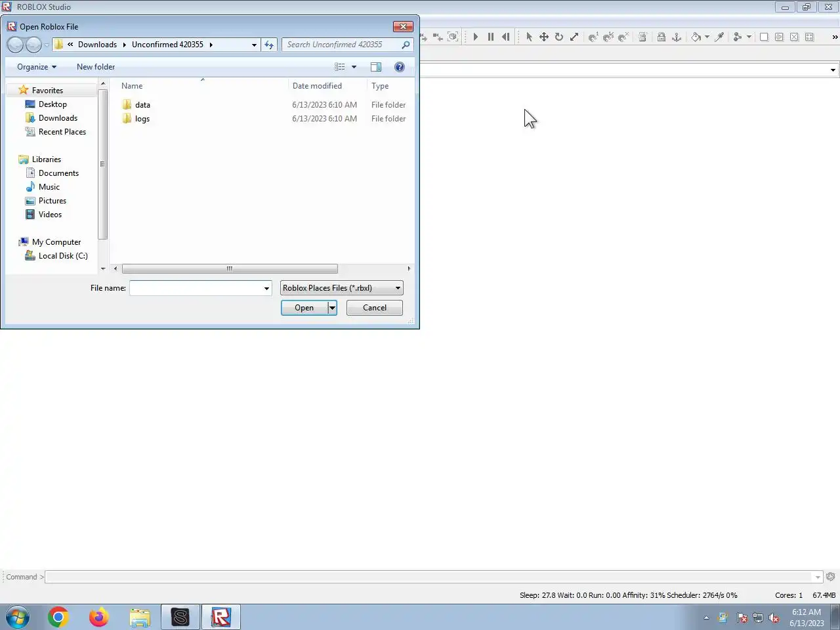The width and height of the screenshot is (840, 630).
Task: Open the view options dropdown arrow
Action: point(354,67)
